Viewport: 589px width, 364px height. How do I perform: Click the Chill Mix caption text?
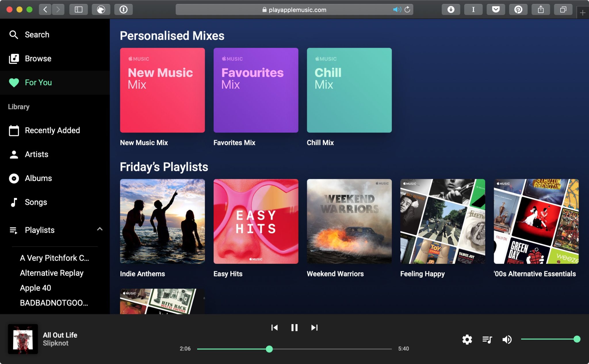(x=320, y=143)
